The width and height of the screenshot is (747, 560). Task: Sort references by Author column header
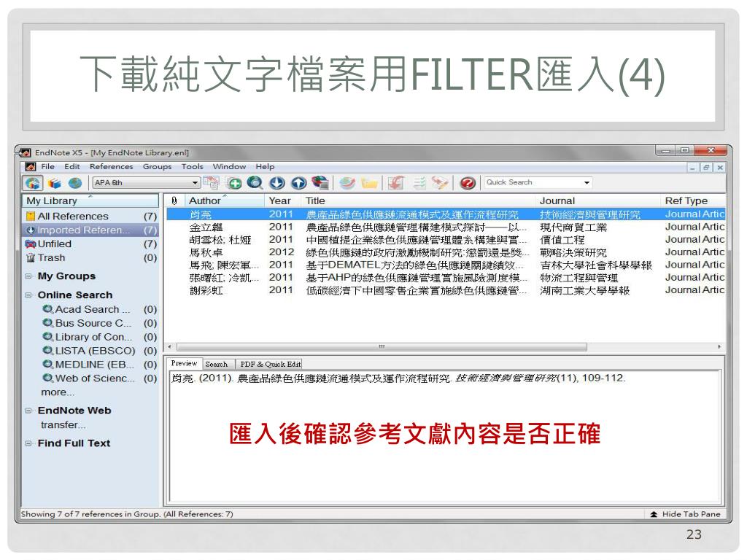pos(223,201)
